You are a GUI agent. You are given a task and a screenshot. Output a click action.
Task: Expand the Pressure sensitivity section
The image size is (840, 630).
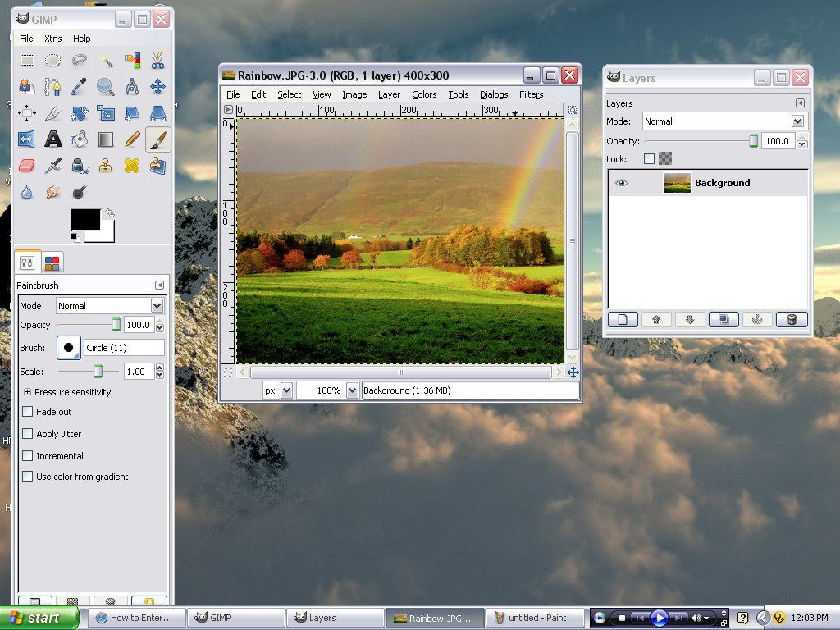[x=27, y=392]
